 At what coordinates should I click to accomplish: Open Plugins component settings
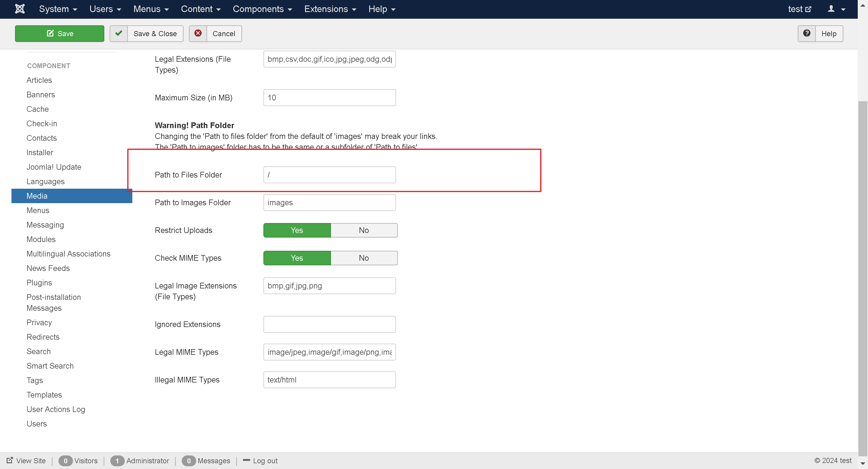click(39, 282)
